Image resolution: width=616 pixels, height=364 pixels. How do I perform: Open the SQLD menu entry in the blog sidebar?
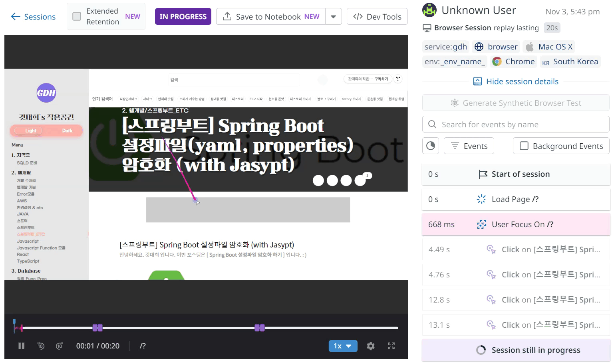pos(27,163)
